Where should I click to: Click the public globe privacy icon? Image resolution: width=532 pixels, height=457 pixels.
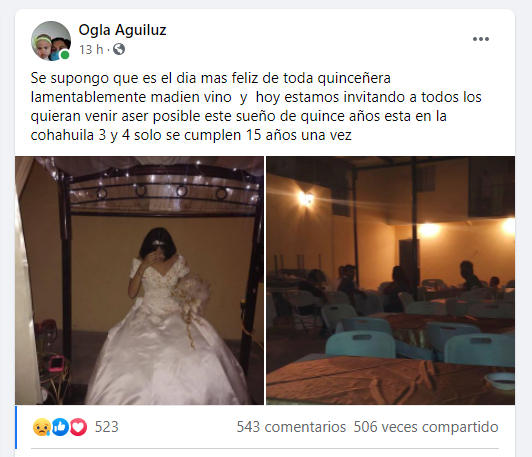[x=119, y=50]
